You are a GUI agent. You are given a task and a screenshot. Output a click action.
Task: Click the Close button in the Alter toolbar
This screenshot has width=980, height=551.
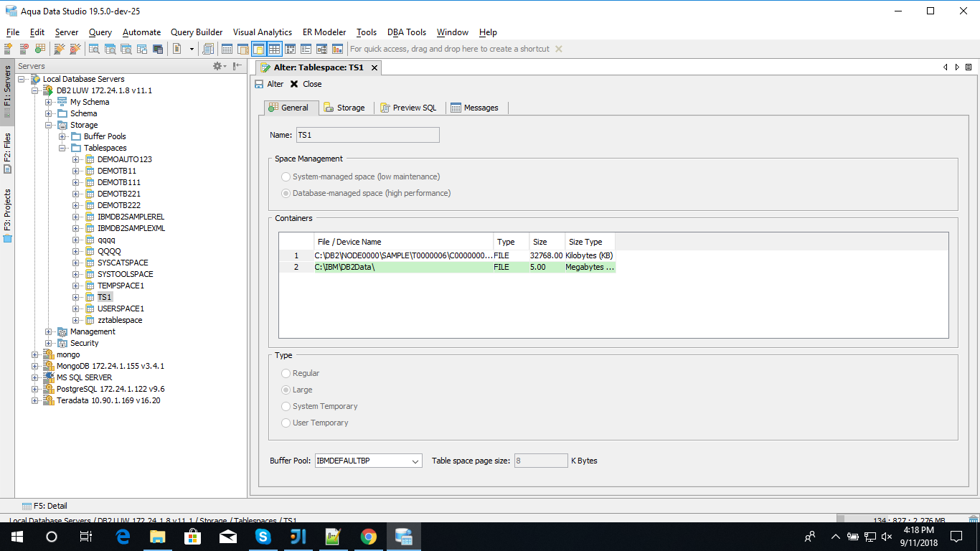306,84
